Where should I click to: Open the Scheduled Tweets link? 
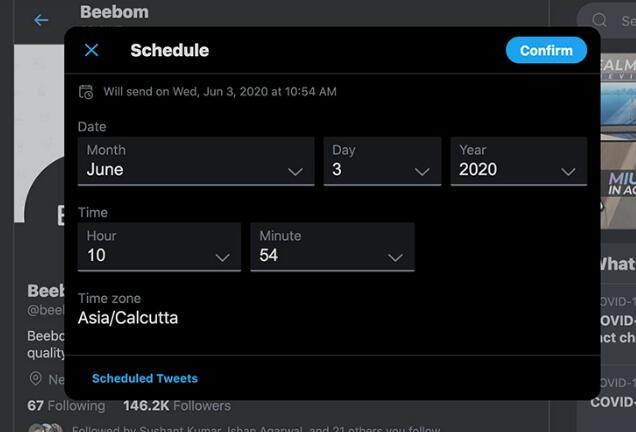coord(145,378)
